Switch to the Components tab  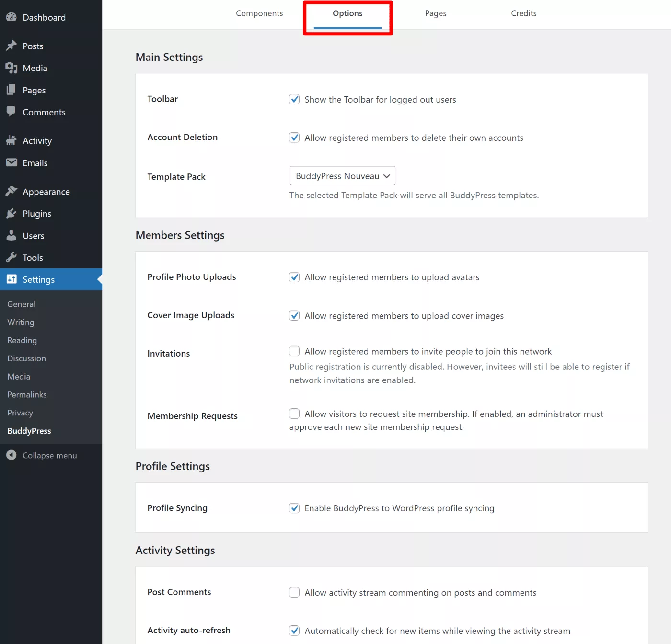[259, 13]
